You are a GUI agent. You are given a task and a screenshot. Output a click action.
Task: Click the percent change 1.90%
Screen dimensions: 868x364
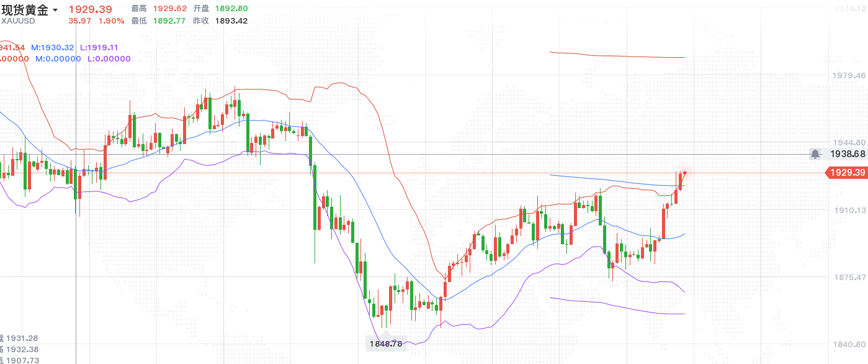pyautogui.click(x=112, y=20)
